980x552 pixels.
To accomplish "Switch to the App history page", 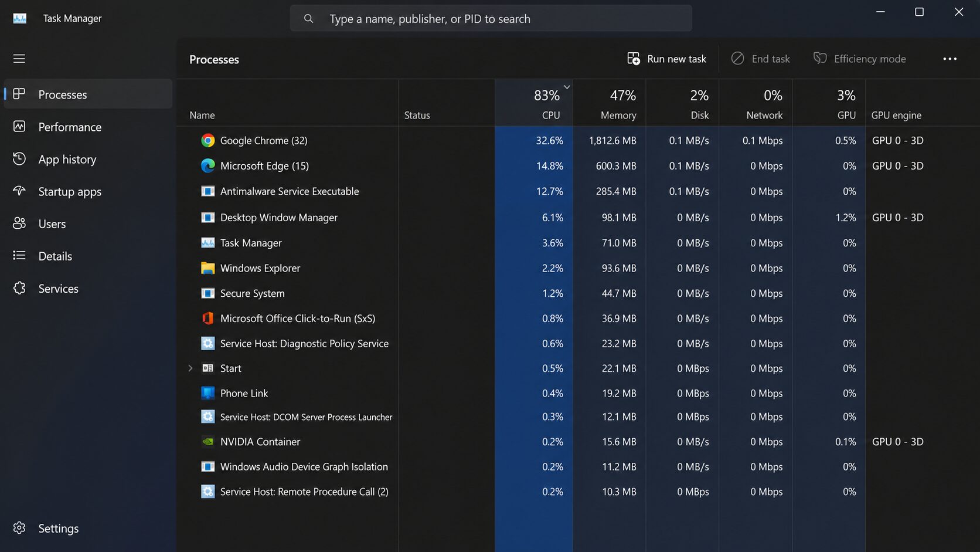I will click(x=88, y=159).
